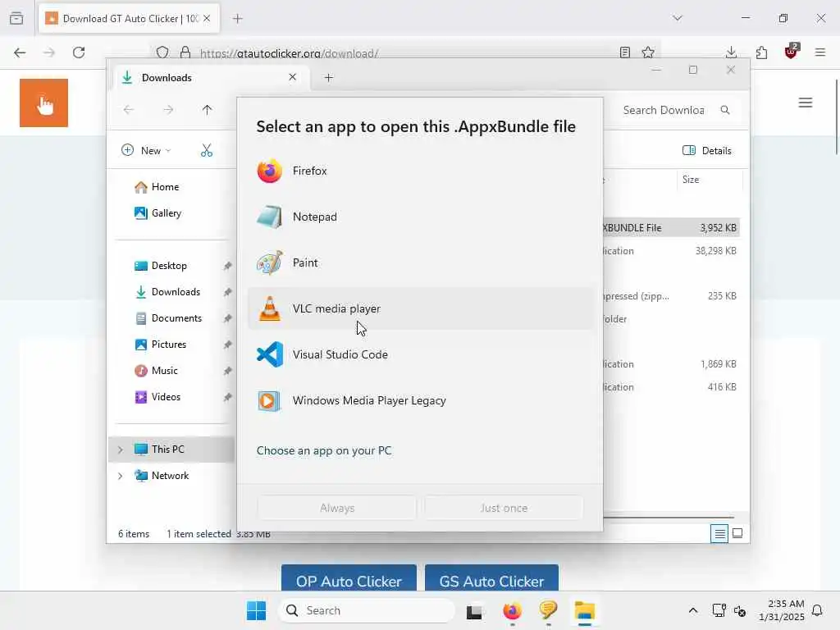Open Firefox application hamburger menu
The width and height of the screenshot is (840, 630).
pyautogui.click(x=820, y=52)
